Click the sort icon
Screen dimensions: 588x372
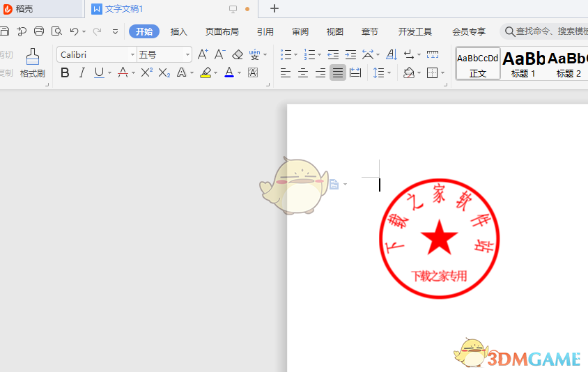pyautogui.click(x=392, y=55)
